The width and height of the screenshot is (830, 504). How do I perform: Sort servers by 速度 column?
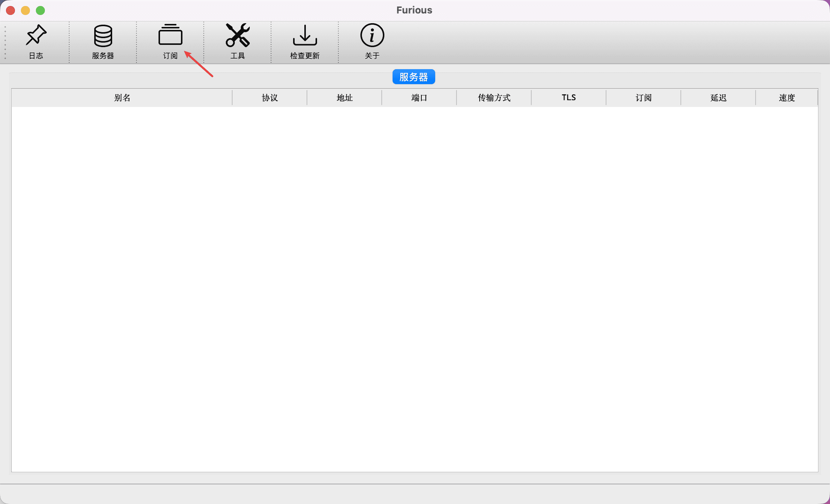[x=787, y=98]
